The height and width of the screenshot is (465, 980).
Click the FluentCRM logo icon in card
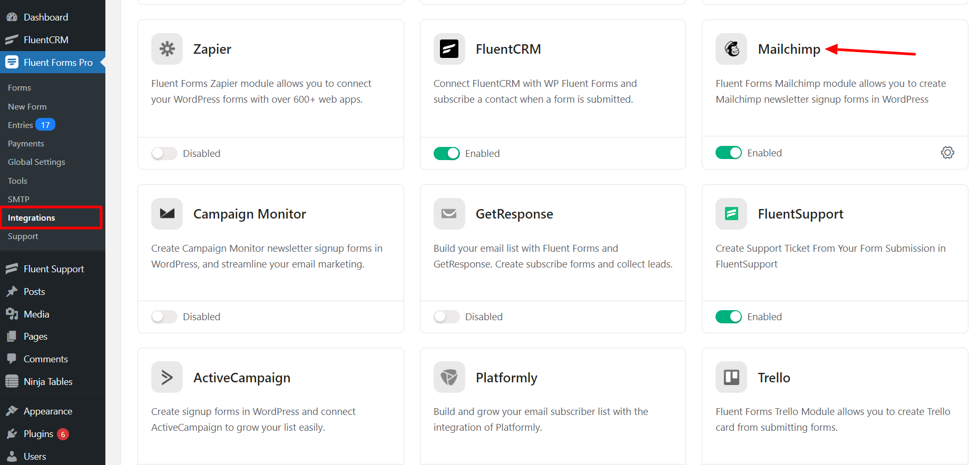tap(449, 49)
